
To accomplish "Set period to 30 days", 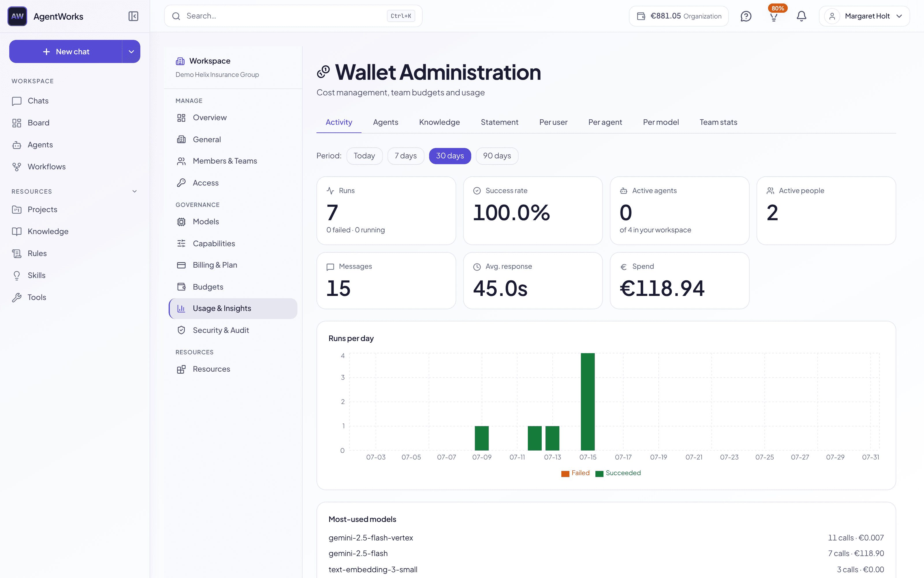I will (450, 156).
